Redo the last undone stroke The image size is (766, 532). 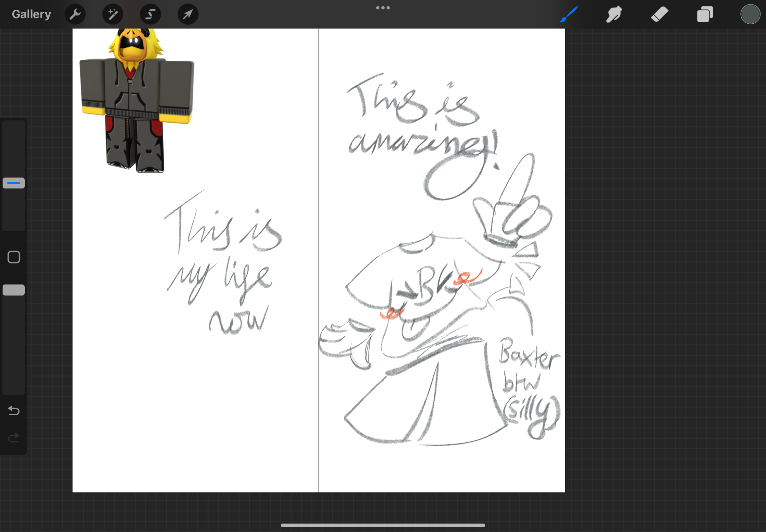(x=14, y=438)
